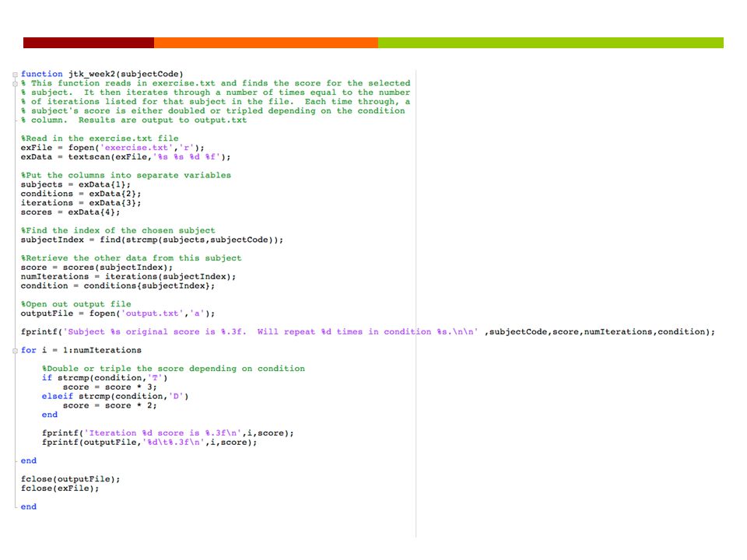This screenshot has width=747, height=560.
Task: Click the string 'Iteration %d score is %.3f\n'
Action: coord(163,433)
